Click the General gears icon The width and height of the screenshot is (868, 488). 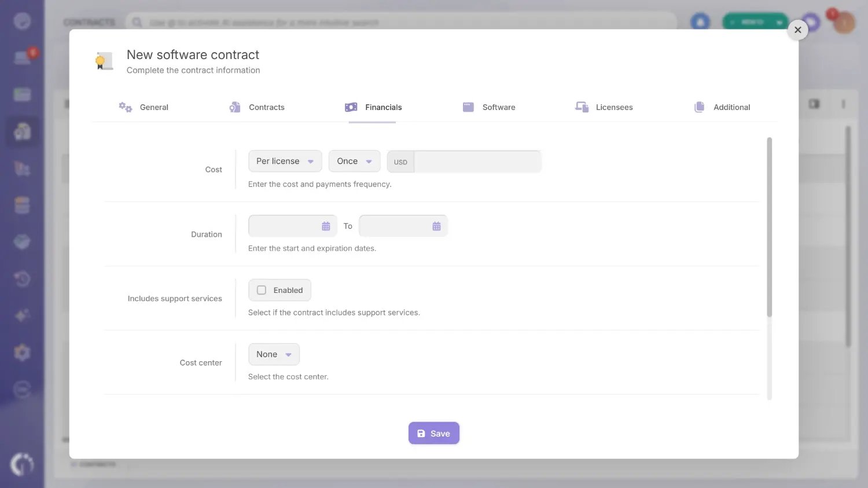coord(125,107)
